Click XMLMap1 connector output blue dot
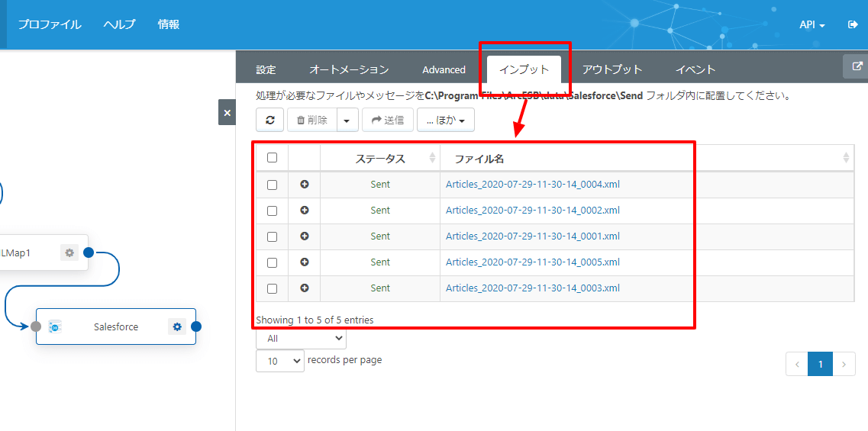The height and width of the screenshot is (431, 868). 88,252
